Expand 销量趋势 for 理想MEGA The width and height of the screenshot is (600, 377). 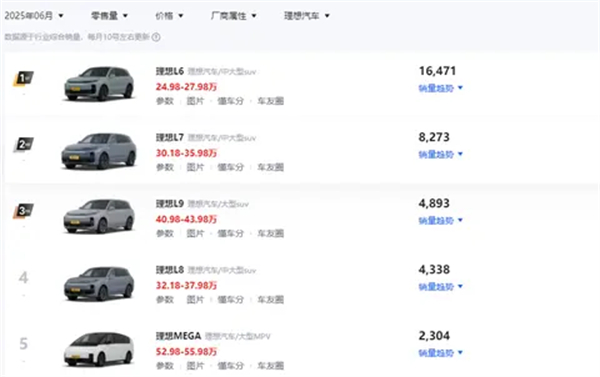[x=440, y=353]
